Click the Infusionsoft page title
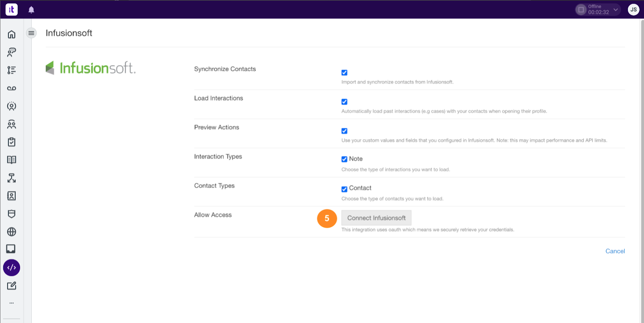Image resolution: width=644 pixels, height=323 pixels. [69, 33]
